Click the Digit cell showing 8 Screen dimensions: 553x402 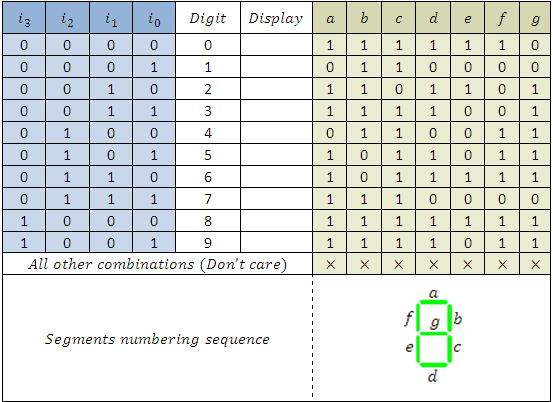pyautogui.click(x=208, y=221)
